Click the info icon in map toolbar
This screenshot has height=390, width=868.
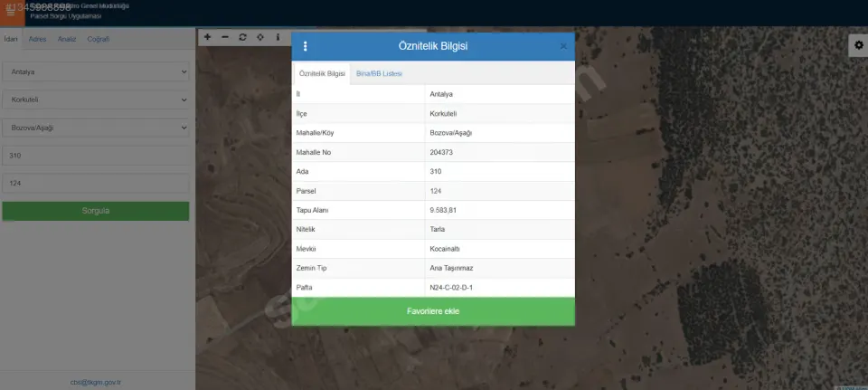tap(278, 37)
